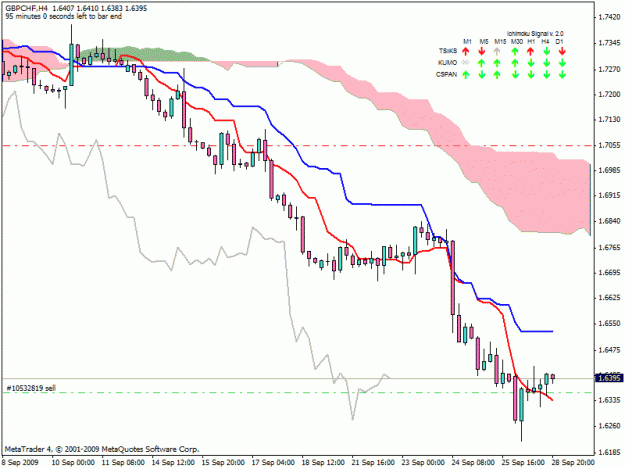
Task: Click the KUMO signal arrow for M5
Action: (x=482, y=63)
